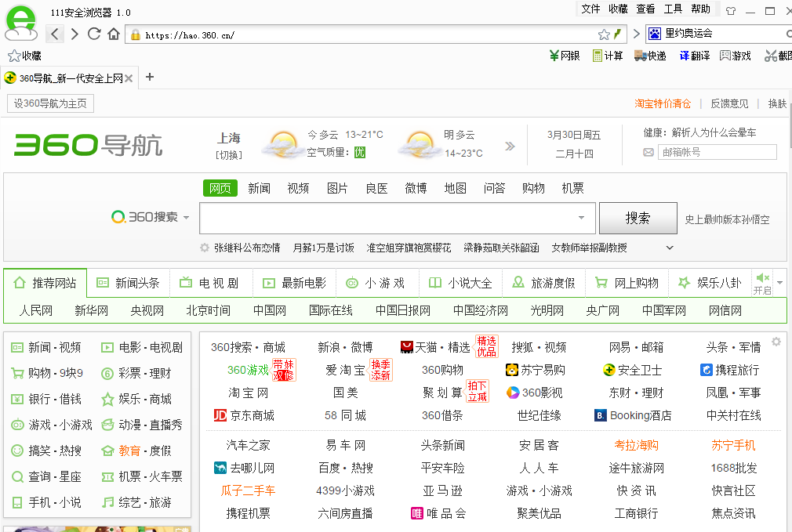
Task: Toggle the sound 开启 mute icon
Action: [x=763, y=283]
